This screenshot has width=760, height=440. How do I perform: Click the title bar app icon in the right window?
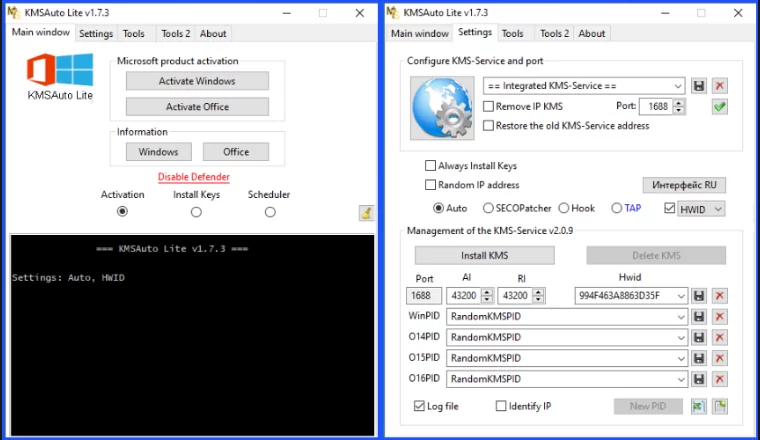coord(393,13)
